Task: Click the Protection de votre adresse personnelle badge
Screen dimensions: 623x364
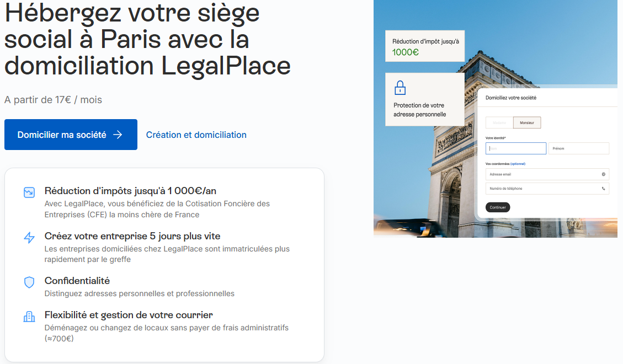Action: click(x=424, y=99)
